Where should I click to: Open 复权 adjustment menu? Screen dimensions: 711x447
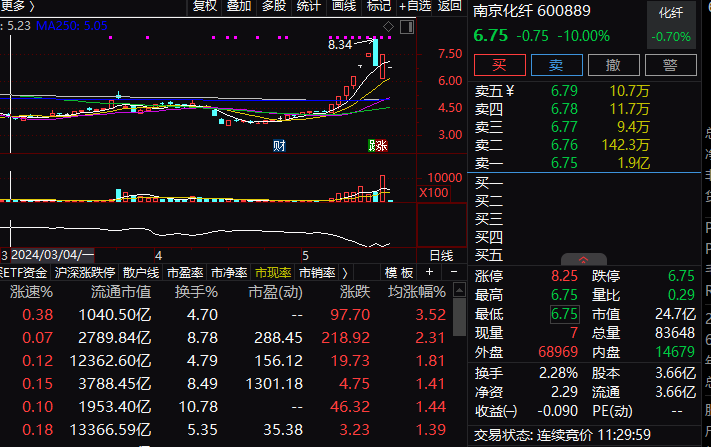point(205,6)
